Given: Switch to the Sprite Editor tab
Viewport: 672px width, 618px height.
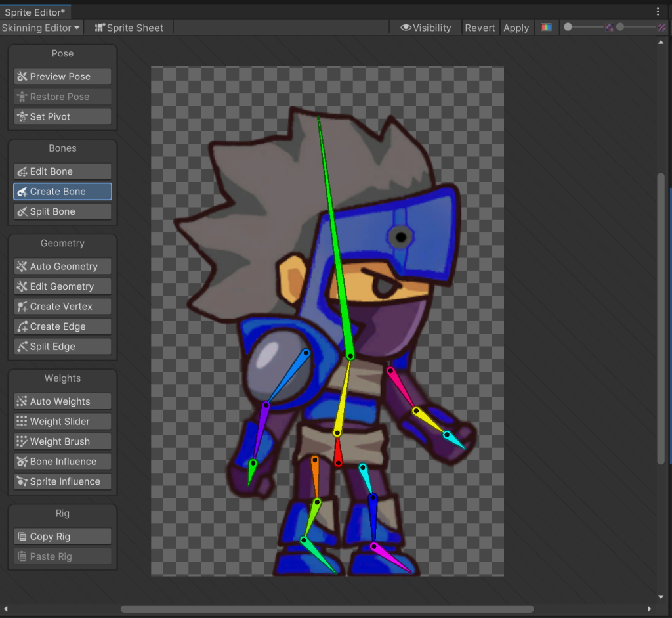Looking at the screenshot, I should (35, 12).
